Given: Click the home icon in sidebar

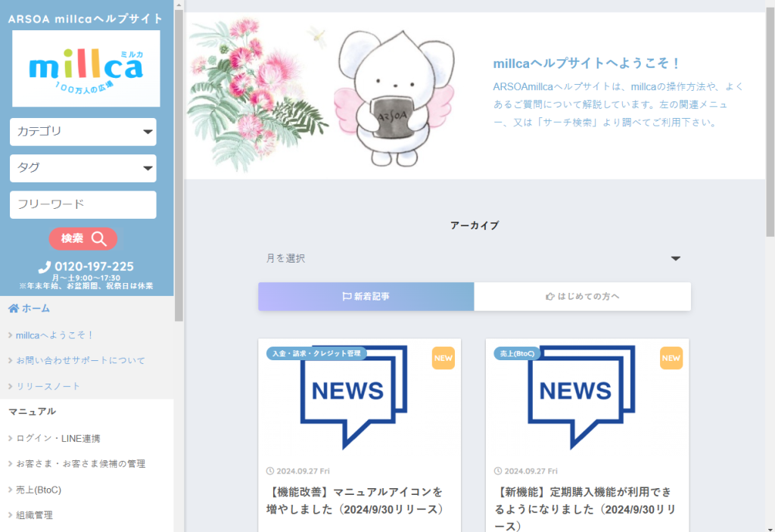Looking at the screenshot, I should tap(14, 308).
